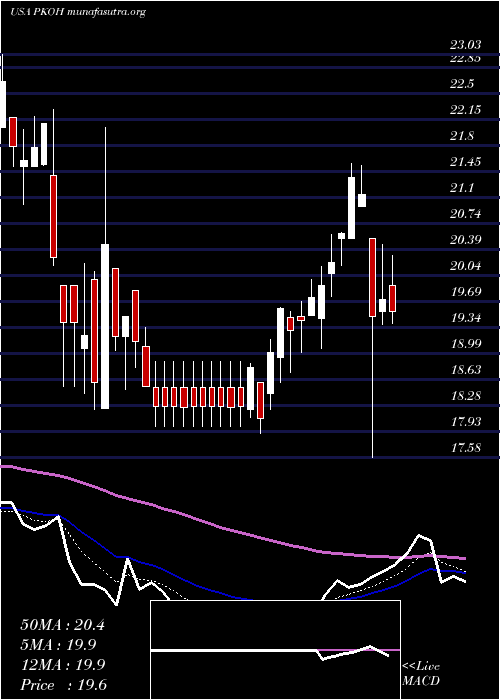This screenshot has width=500, height=700.
Task: Click the 20.39 price axis label
Action: pyautogui.click(x=465, y=240)
